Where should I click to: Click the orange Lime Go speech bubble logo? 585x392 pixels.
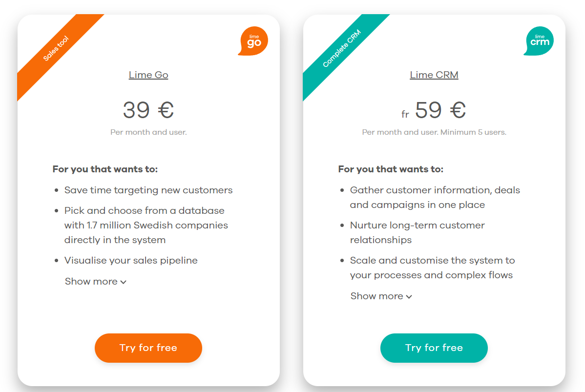click(x=252, y=41)
